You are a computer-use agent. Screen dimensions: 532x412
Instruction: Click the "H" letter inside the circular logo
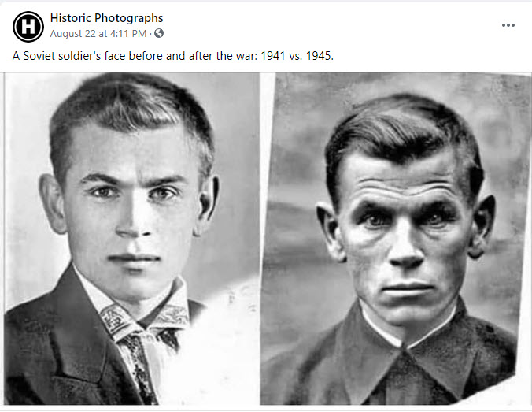pyautogui.click(x=28, y=27)
